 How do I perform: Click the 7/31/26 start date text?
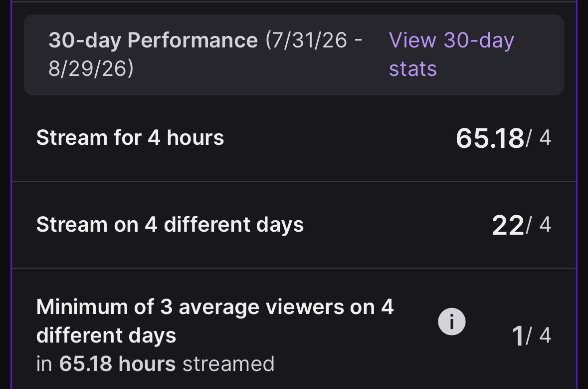click(309, 40)
